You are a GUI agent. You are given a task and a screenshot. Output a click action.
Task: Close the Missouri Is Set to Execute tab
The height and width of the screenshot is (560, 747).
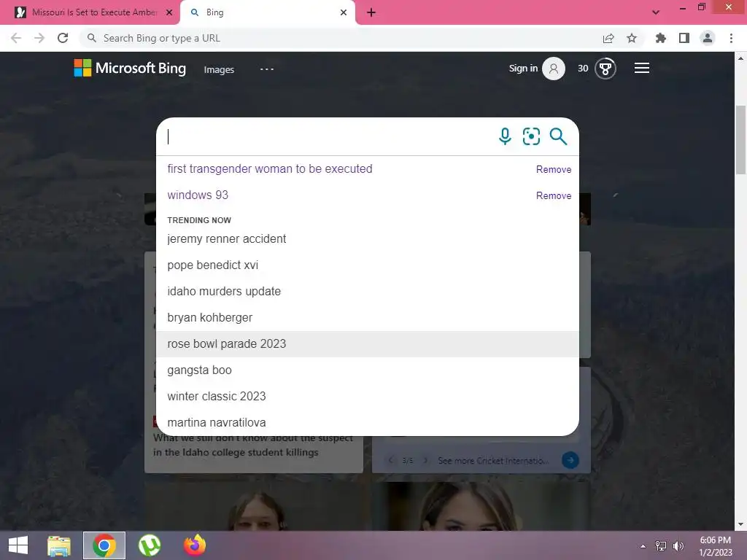[x=169, y=12]
